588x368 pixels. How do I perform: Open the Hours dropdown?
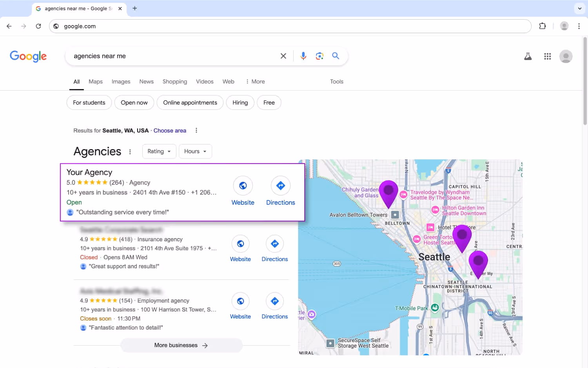(x=195, y=151)
